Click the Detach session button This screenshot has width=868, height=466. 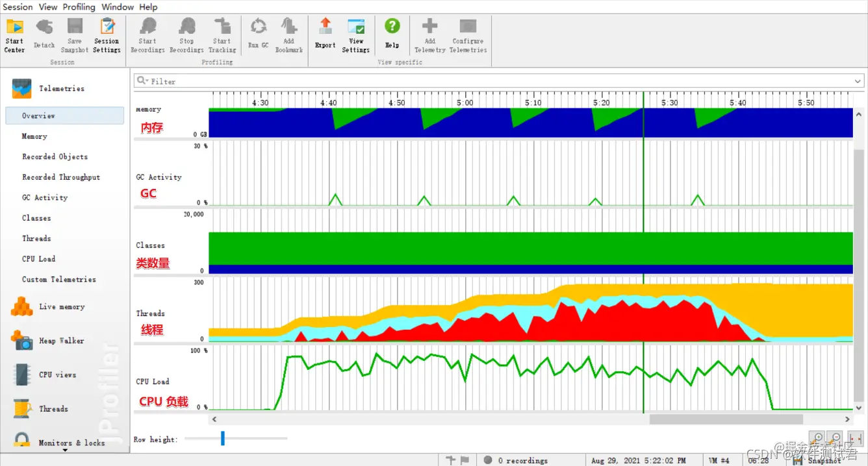44,35
